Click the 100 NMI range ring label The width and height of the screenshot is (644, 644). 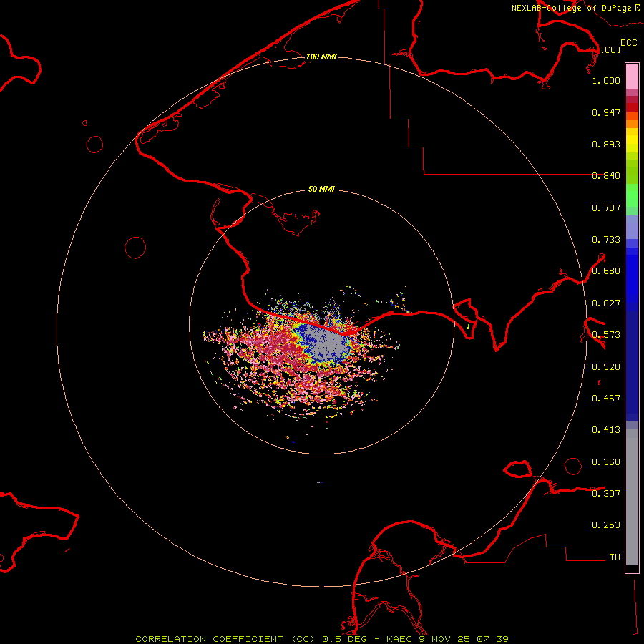coord(321,57)
